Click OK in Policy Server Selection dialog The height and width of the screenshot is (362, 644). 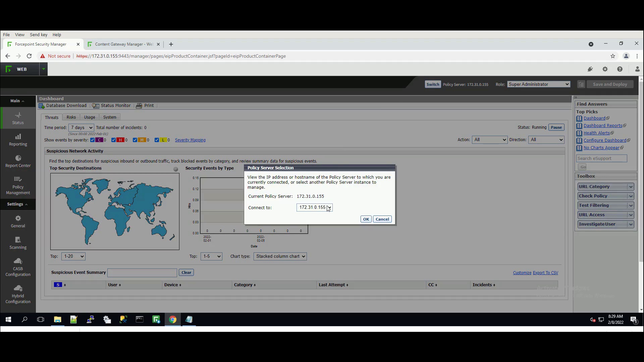pyautogui.click(x=366, y=219)
